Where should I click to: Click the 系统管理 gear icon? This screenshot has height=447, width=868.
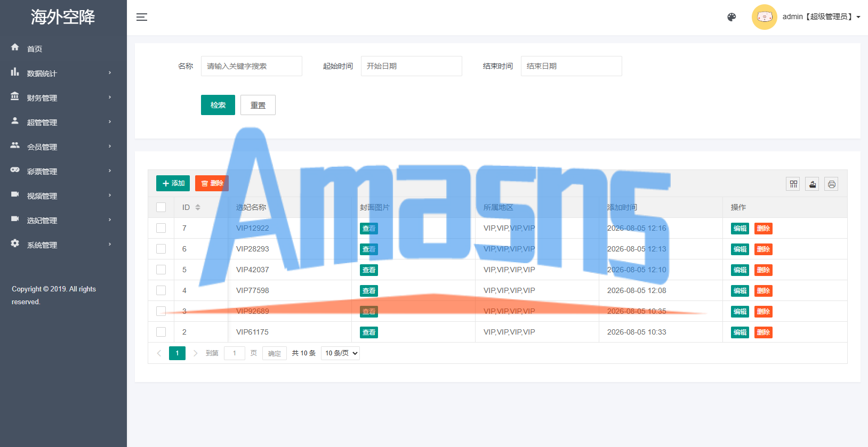pyautogui.click(x=15, y=243)
